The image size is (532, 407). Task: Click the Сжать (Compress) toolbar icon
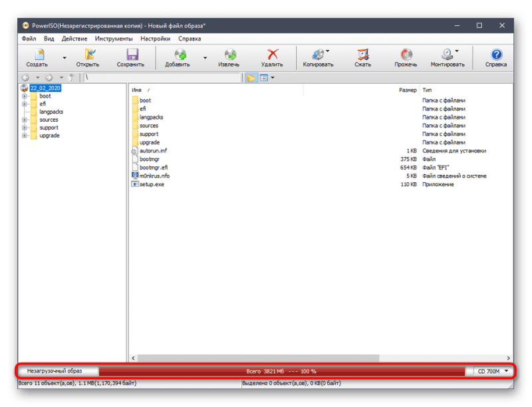click(363, 55)
